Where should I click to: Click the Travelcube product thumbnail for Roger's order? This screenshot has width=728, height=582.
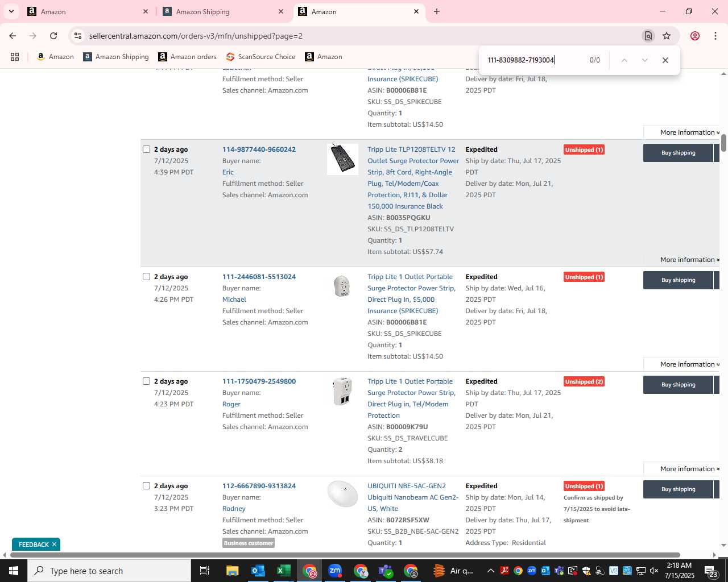(342, 392)
